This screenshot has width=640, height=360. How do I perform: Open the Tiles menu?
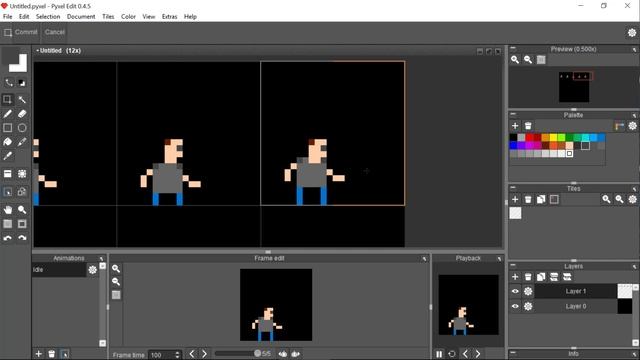(x=108, y=17)
